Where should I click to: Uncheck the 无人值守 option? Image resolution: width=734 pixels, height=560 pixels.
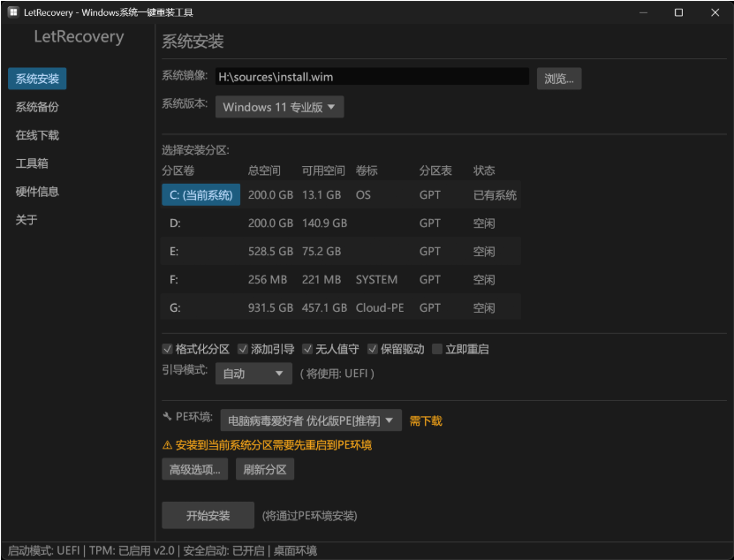pos(307,349)
